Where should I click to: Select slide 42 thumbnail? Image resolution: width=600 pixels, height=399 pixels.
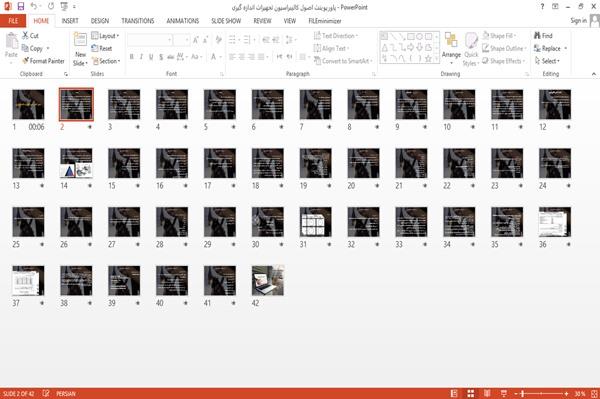[268, 281]
